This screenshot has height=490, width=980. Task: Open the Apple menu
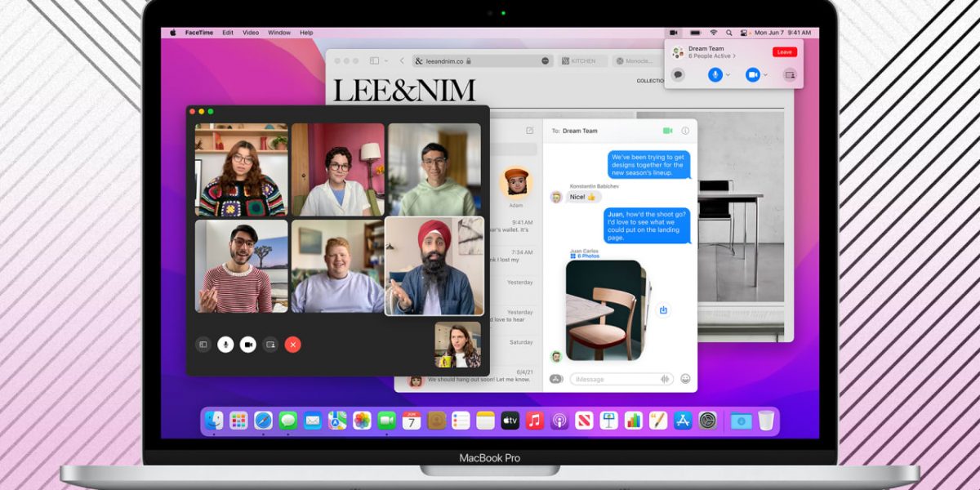pyautogui.click(x=173, y=33)
